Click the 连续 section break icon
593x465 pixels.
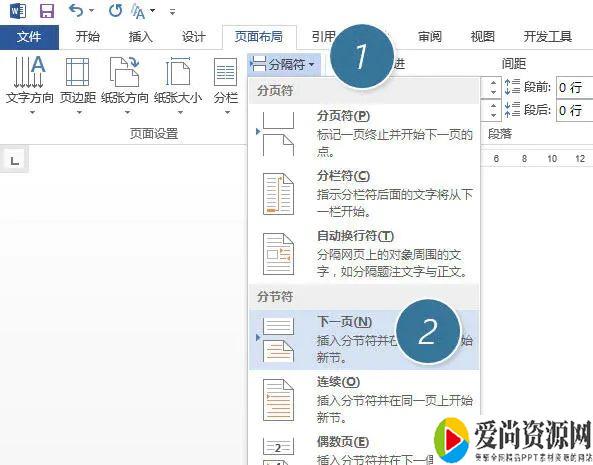click(x=278, y=400)
